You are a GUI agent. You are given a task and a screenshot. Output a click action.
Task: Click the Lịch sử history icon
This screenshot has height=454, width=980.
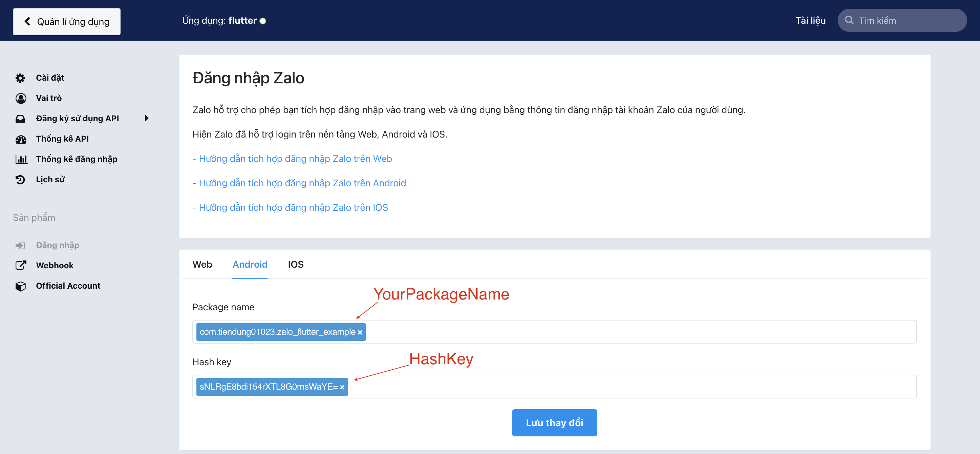point(20,179)
